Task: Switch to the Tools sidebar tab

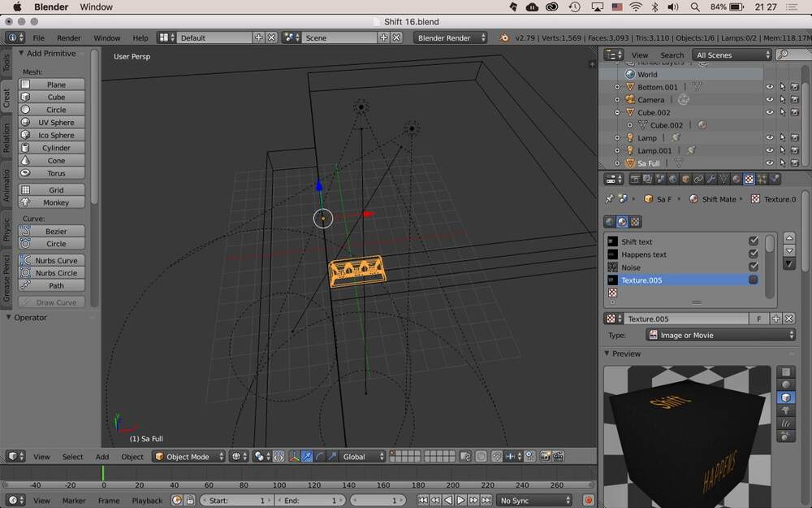Action: [x=6, y=63]
